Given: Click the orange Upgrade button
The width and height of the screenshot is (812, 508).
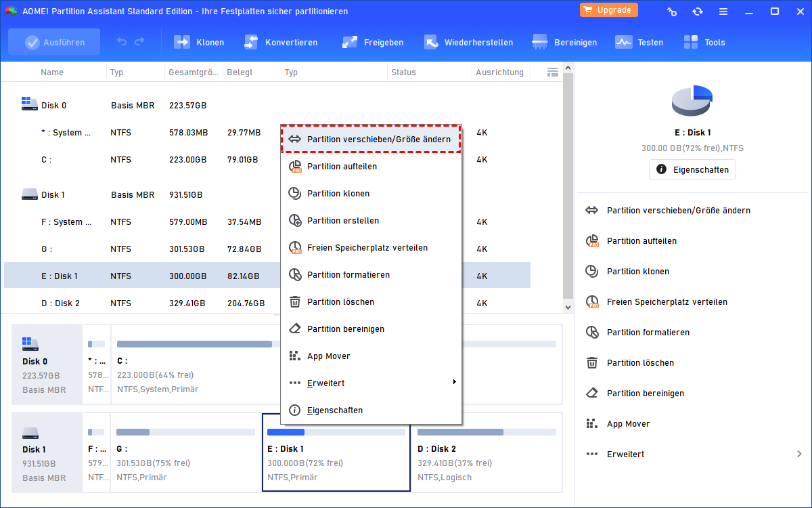Looking at the screenshot, I should coord(608,10).
